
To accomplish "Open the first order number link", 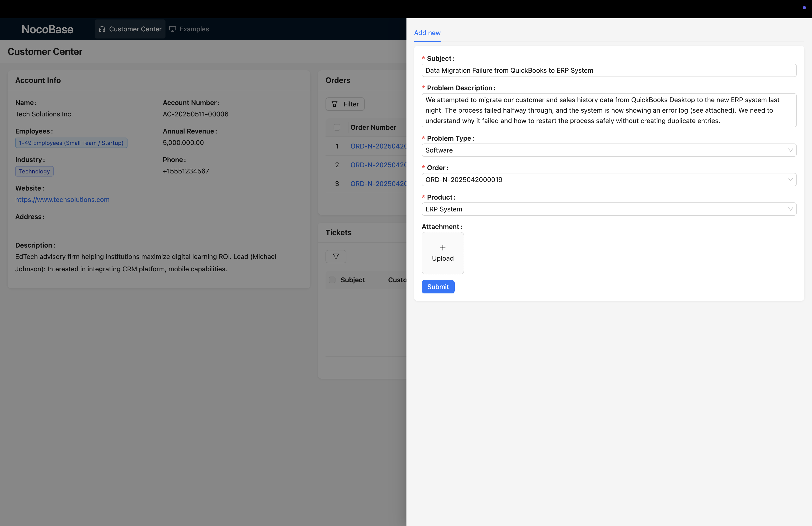I will (x=378, y=146).
